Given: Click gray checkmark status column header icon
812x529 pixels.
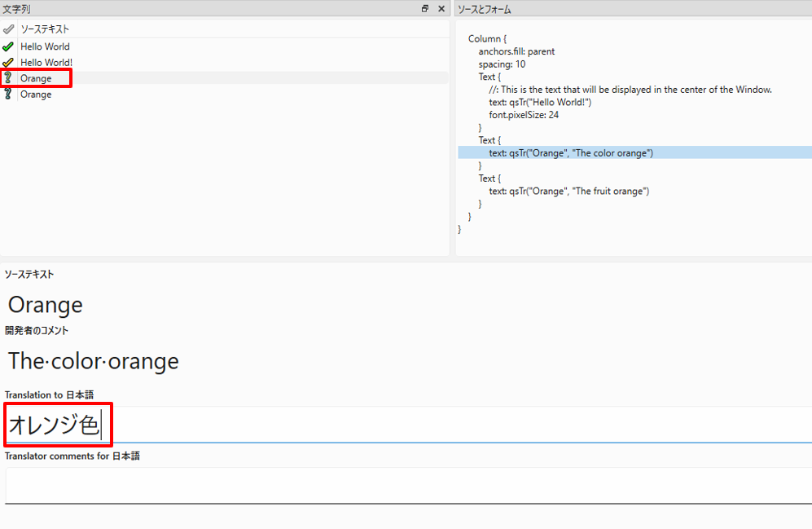Looking at the screenshot, I should click(8, 29).
